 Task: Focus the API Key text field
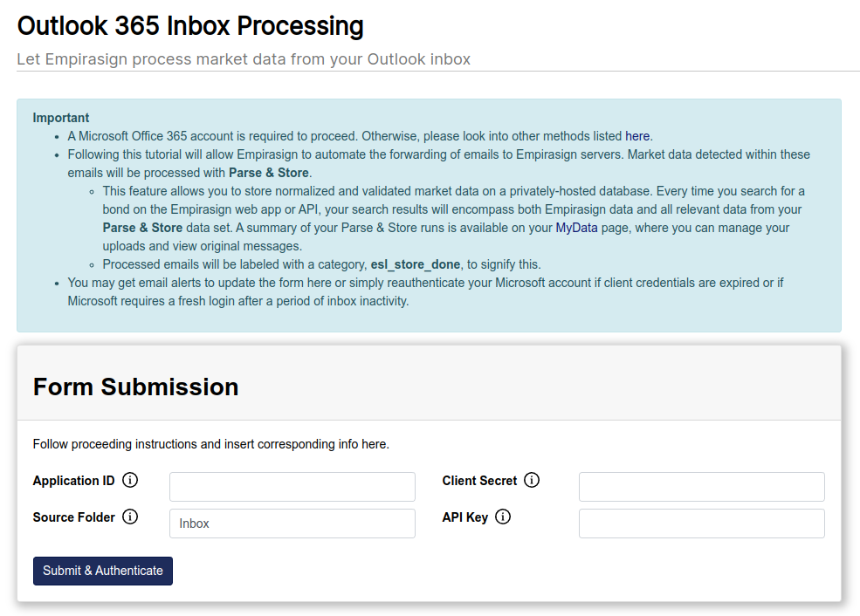pyautogui.click(x=701, y=524)
